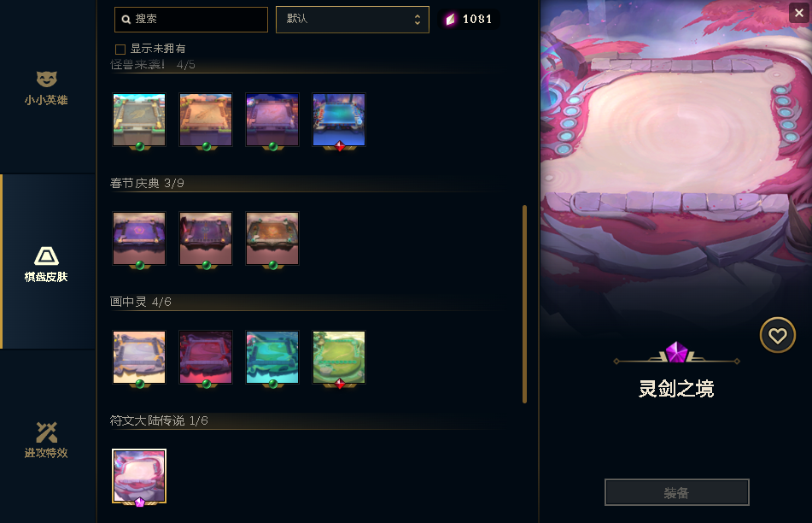Click the currency crystal icon beside 1081
Image resolution: width=812 pixels, height=523 pixels.
coord(451,19)
